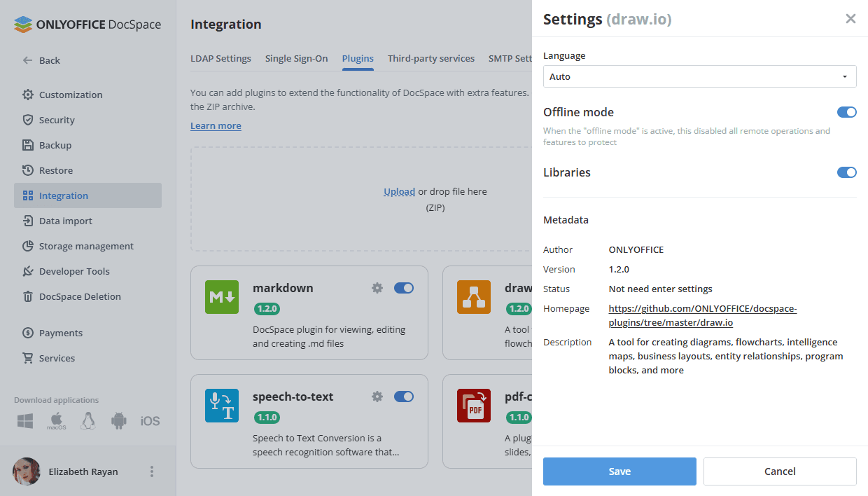This screenshot has width=868, height=496.
Task: Click the Android download application icon
Action: [119, 421]
